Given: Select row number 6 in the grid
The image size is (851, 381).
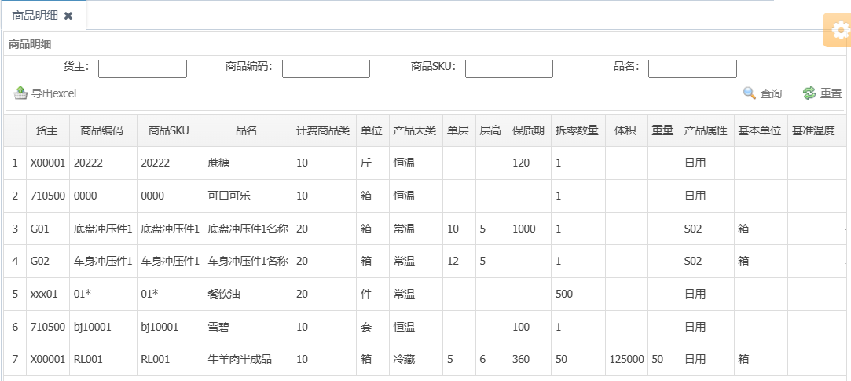Looking at the screenshot, I should coord(15,327).
